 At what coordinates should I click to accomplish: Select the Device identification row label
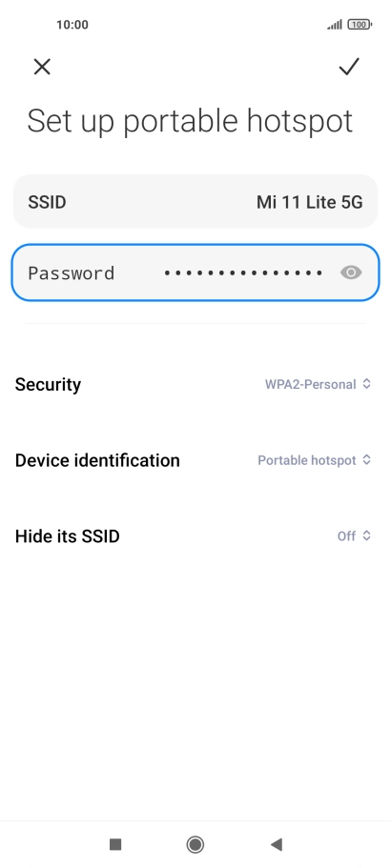point(97,460)
